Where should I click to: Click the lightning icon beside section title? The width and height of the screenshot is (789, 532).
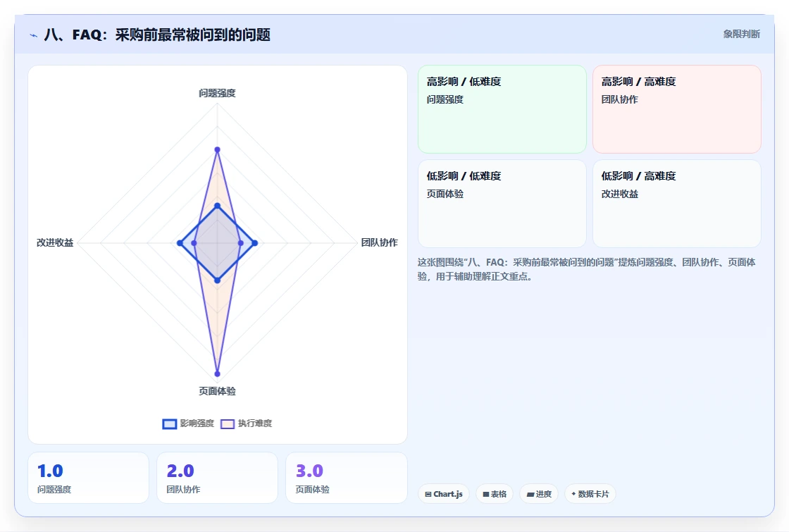[x=34, y=35]
